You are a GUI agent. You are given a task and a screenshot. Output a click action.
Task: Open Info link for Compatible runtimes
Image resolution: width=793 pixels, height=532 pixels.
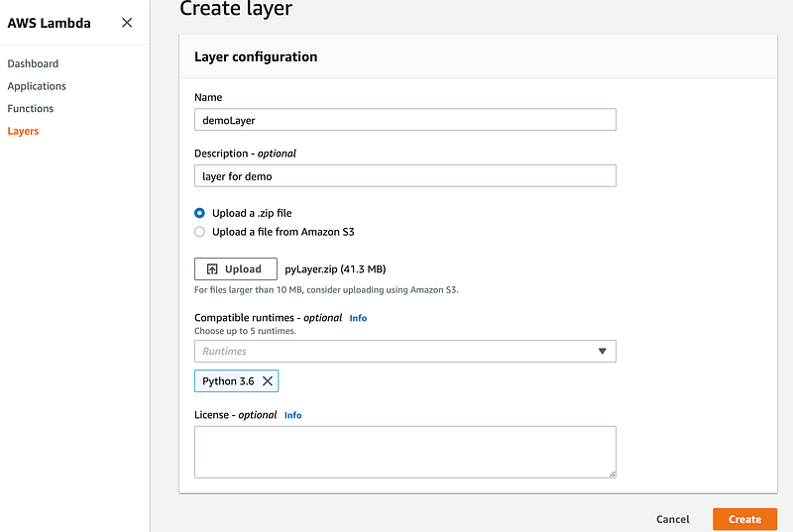click(358, 318)
